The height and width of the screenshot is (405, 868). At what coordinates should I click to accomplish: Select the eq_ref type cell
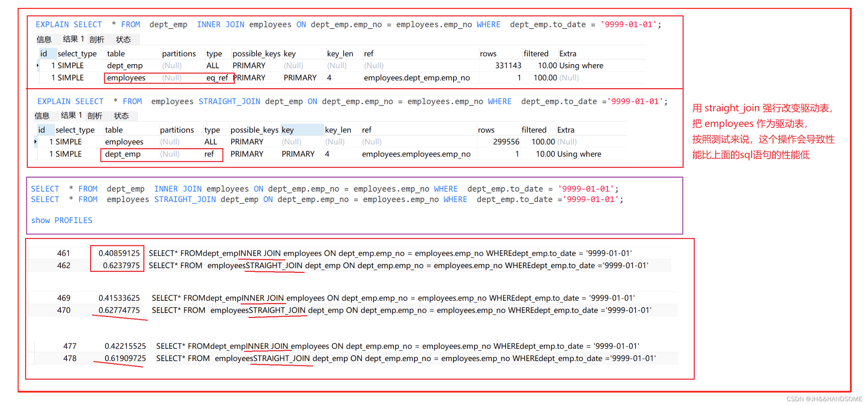217,78
